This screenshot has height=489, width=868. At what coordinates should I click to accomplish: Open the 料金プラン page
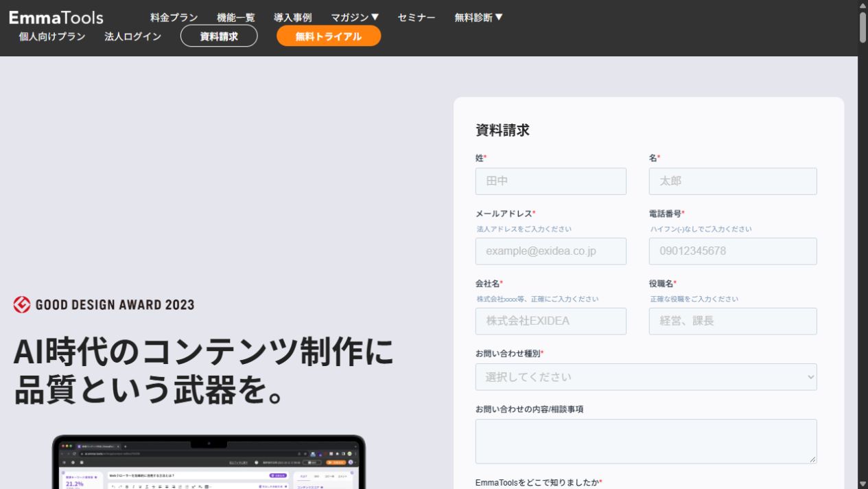point(174,17)
